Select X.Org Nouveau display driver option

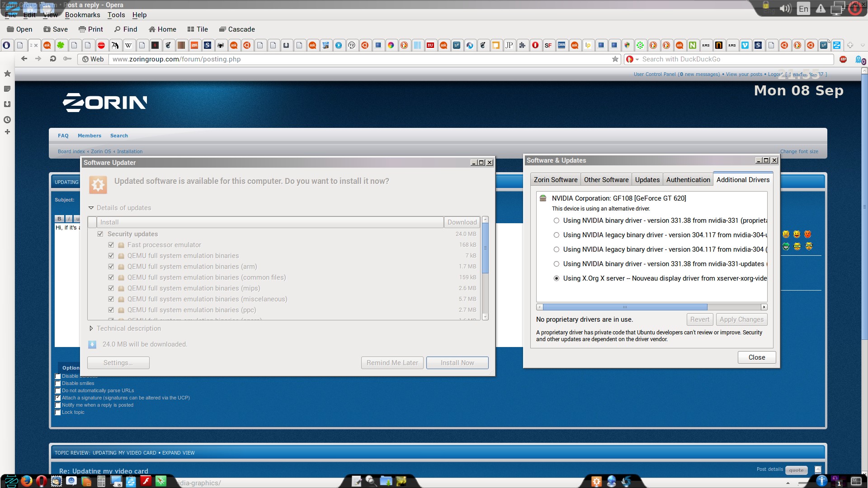tap(557, 278)
